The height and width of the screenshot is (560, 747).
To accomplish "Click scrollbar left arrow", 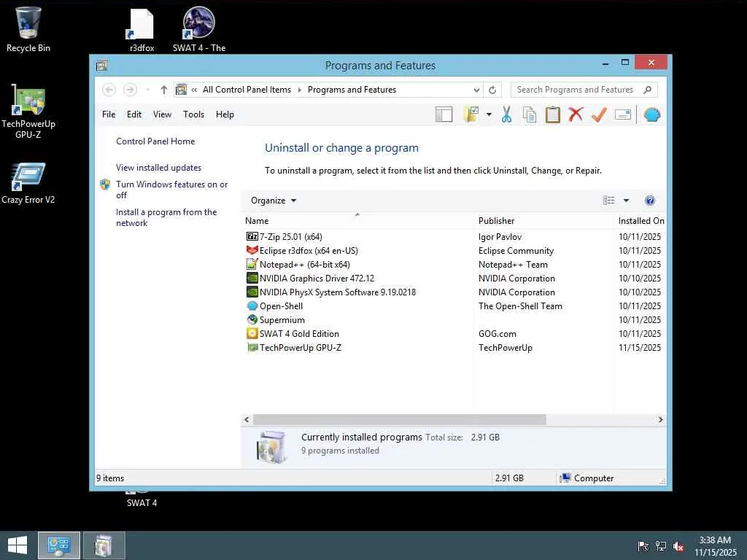I will [247, 419].
